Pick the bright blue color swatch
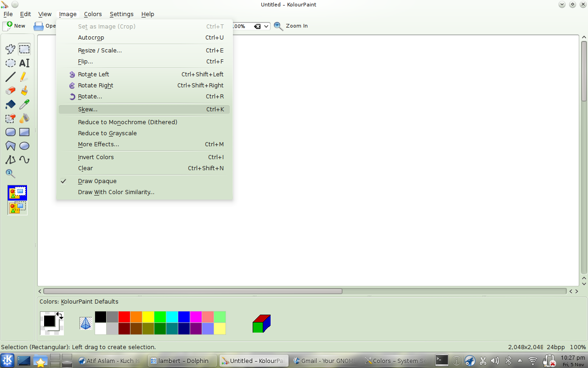Image resolution: width=588 pixels, height=368 pixels. [x=184, y=317]
